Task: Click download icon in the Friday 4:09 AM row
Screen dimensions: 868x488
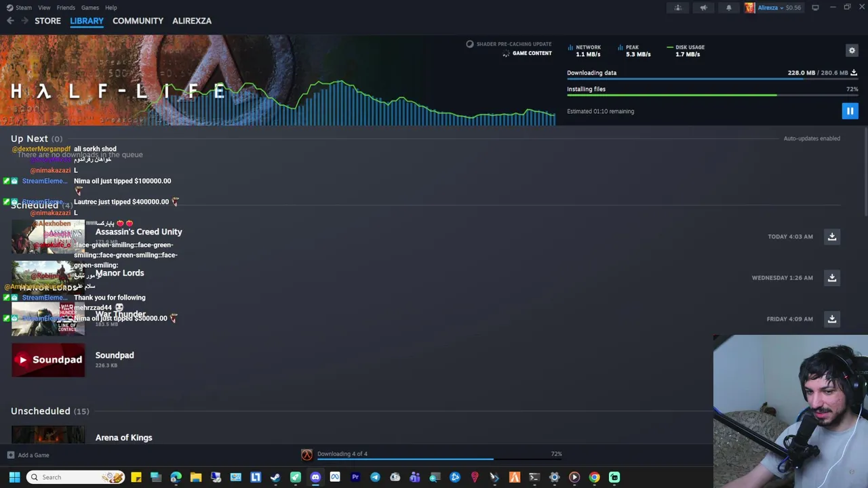Action: click(832, 319)
